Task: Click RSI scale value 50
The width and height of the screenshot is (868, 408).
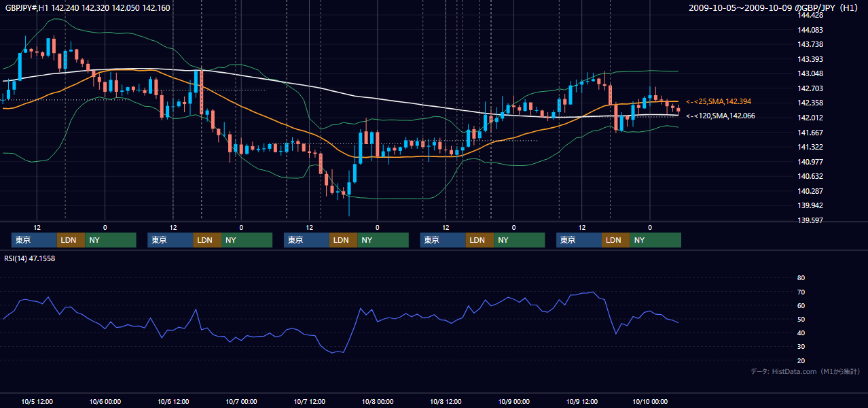Action: [801, 319]
